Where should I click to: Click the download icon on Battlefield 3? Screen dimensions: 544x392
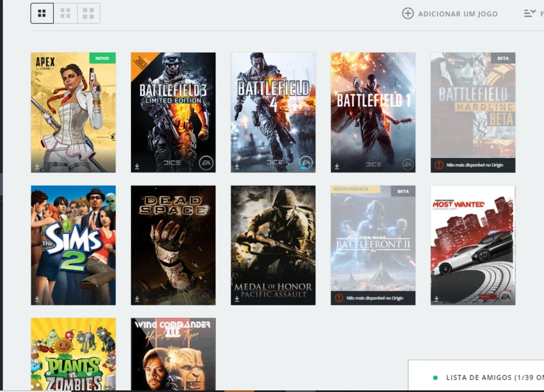coord(137,166)
